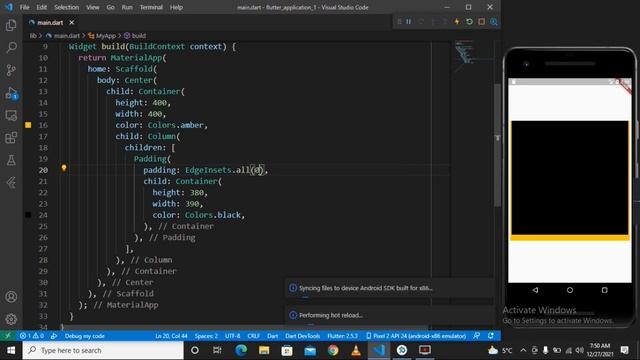Open Dart DevTools widget inspector icon
Image resolution: width=640 pixels, height=360 pixels.
click(494, 22)
